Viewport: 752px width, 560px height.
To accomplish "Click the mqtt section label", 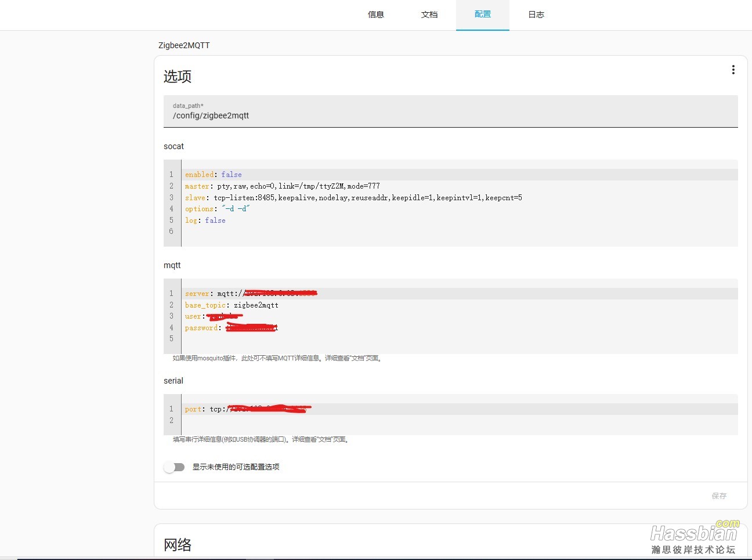I will [172, 265].
